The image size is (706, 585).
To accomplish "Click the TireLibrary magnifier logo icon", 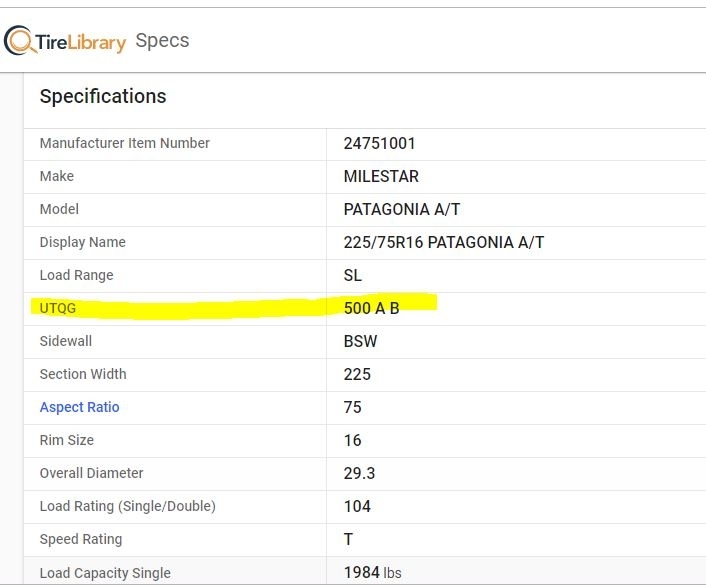I will [x=19, y=41].
